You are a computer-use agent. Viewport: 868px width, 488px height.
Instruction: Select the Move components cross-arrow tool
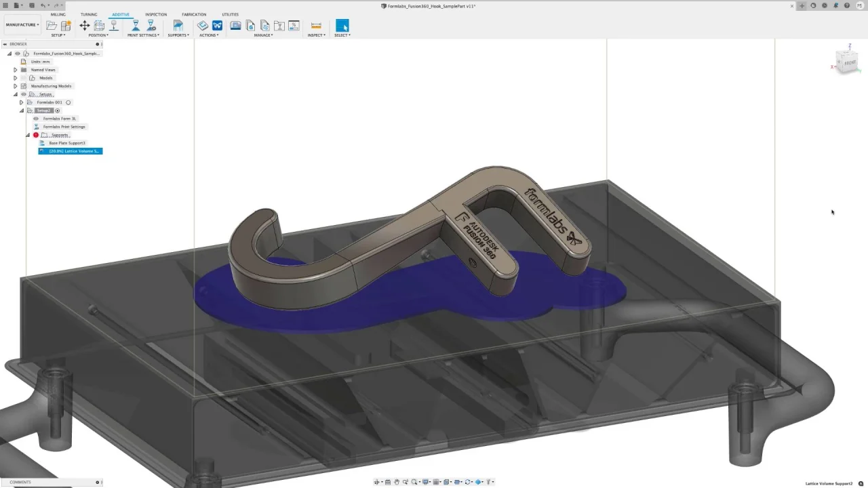tap(85, 25)
